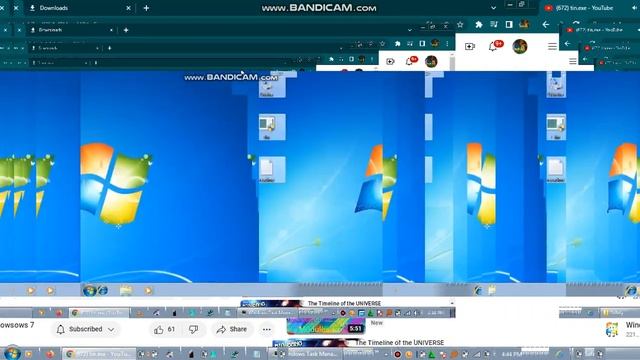Click the red record tray icon on bottom taskbar
This screenshot has width=640, height=360.
coord(397,354)
